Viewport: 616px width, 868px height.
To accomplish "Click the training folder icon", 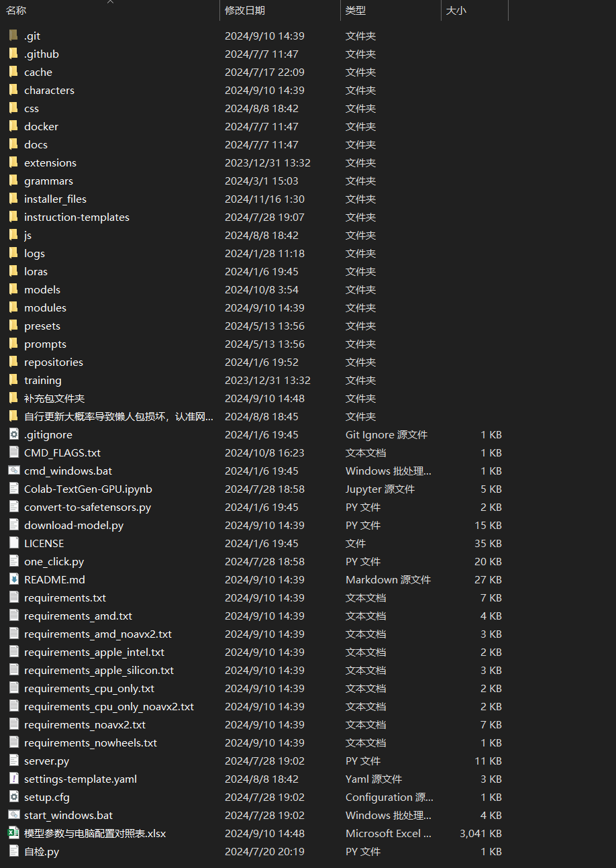I will (x=13, y=380).
